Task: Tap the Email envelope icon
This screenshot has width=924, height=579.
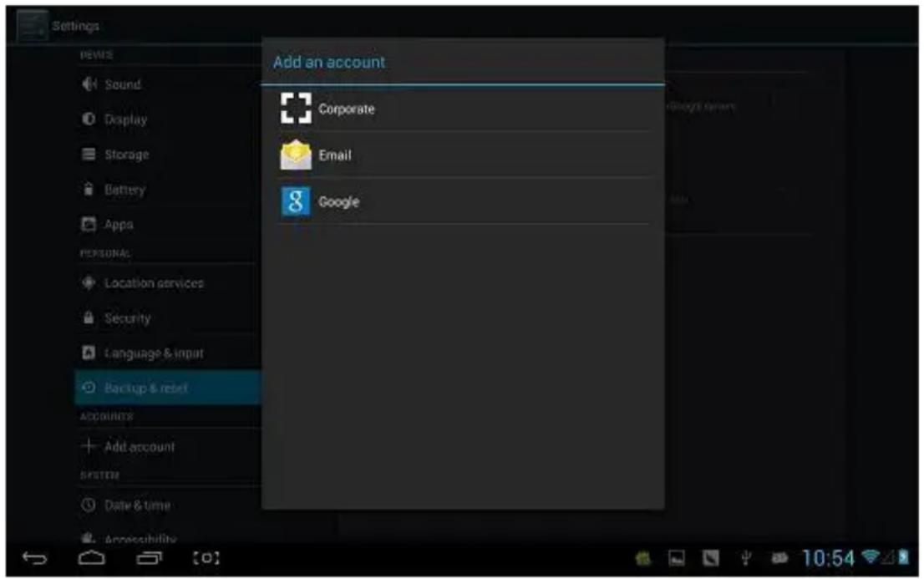Action: pos(296,155)
